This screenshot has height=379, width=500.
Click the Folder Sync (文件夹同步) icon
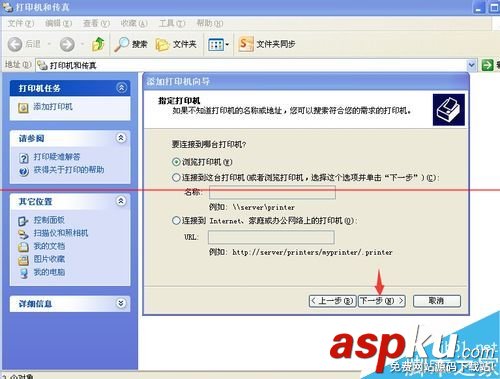[246, 44]
